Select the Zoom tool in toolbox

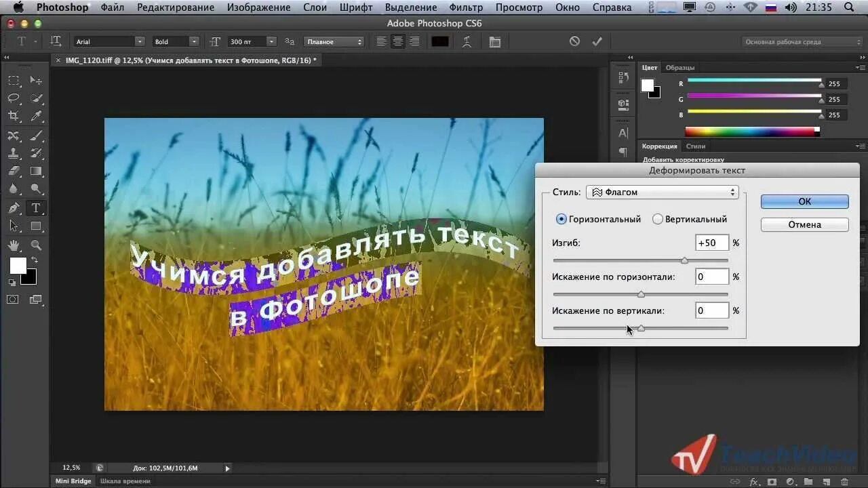click(37, 245)
